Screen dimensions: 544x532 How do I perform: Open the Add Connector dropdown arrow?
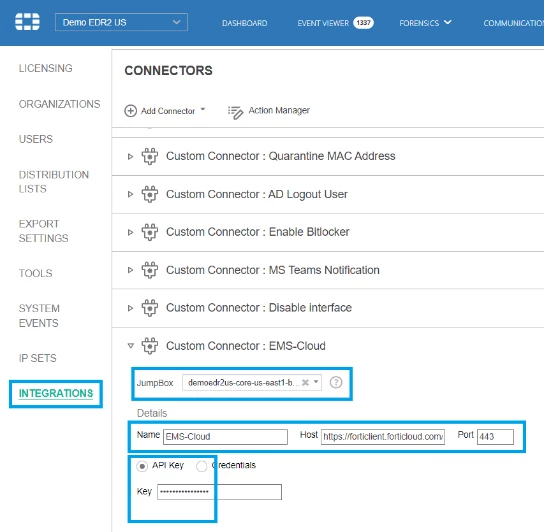pos(203,109)
